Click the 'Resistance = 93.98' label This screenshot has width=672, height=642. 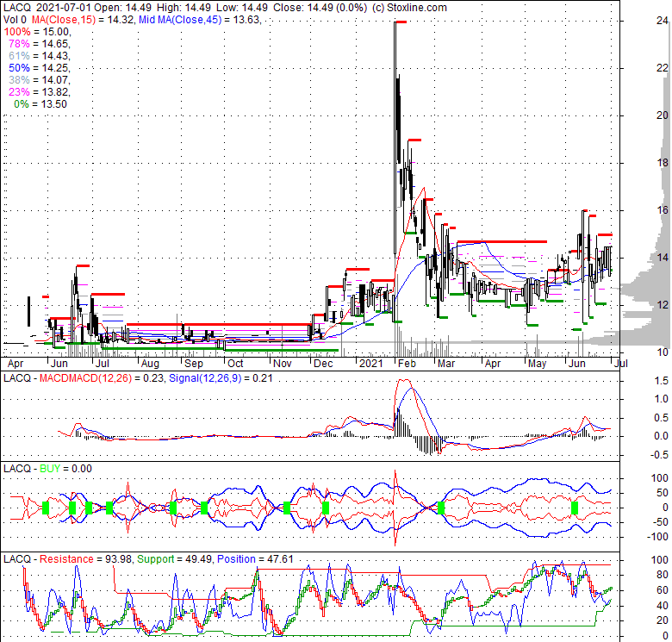[x=85, y=559]
